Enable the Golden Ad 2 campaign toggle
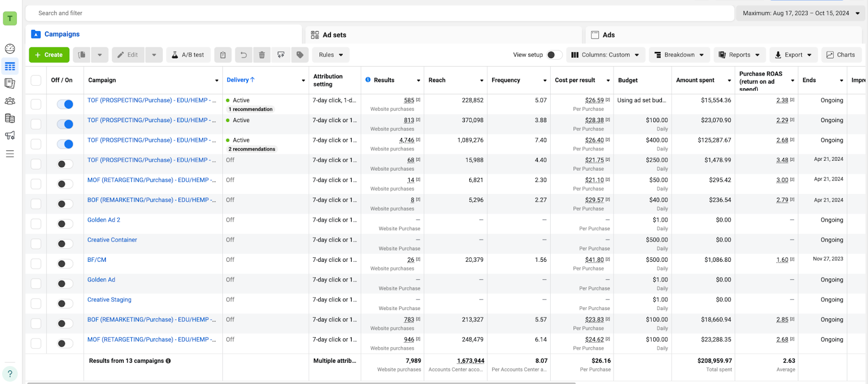 click(65, 224)
